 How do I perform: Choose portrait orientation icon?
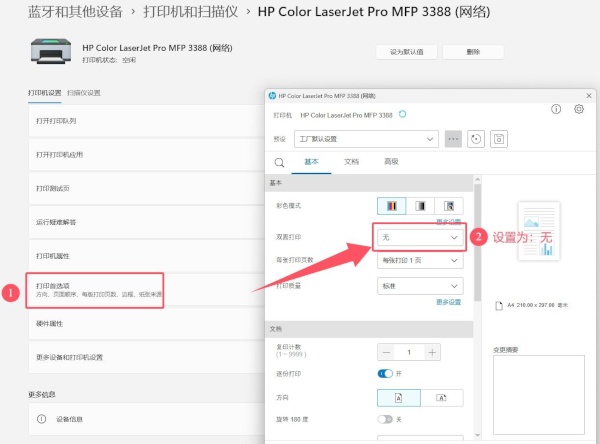(399, 398)
